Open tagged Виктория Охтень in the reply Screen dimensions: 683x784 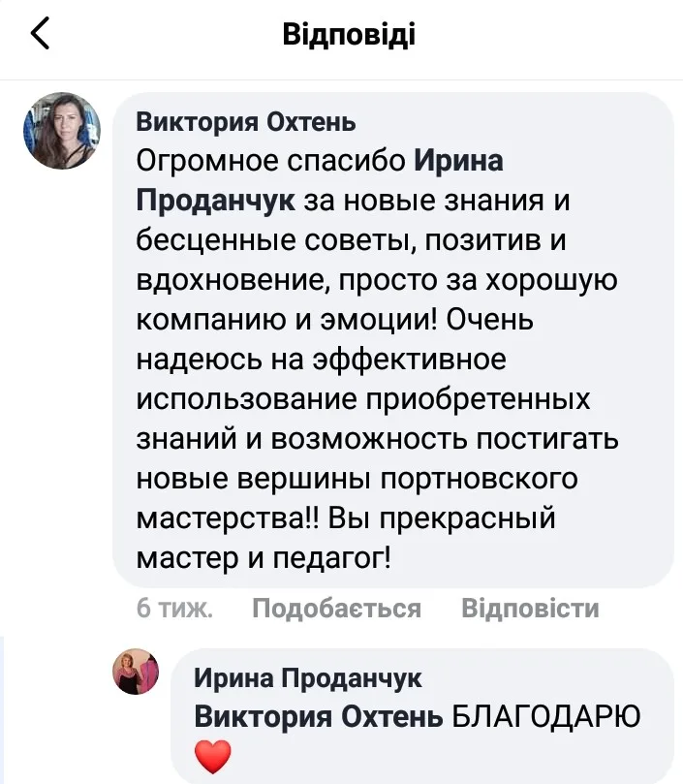(x=319, y=717)
